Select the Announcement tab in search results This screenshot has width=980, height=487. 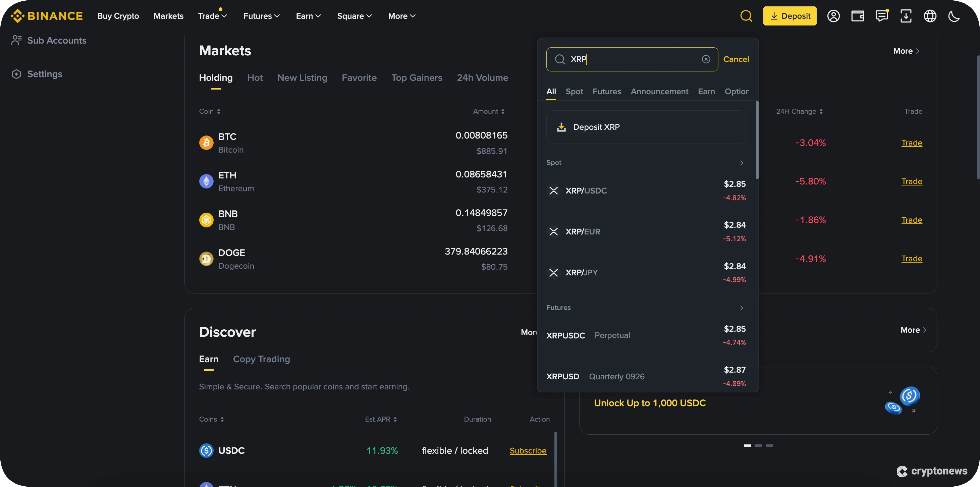coord(659,91)
